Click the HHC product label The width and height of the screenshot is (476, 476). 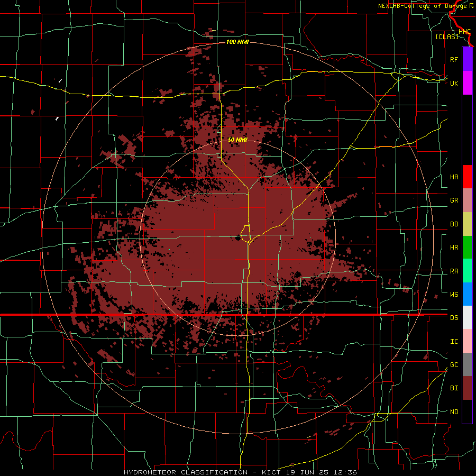pyautogui.click(x=464, y=32)
